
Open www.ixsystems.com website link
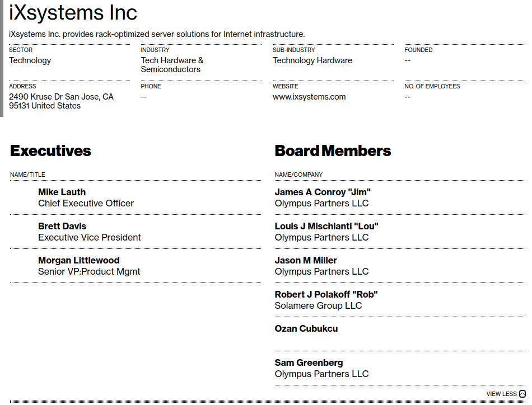tap(309, 97)
